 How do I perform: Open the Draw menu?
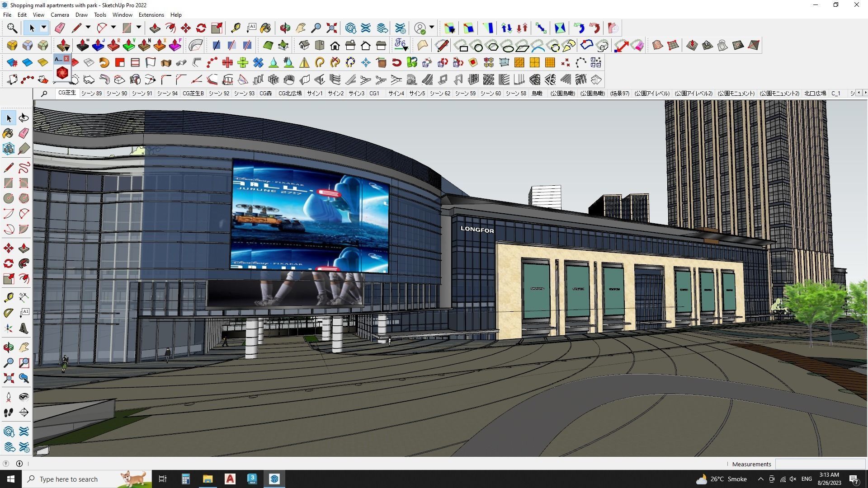pyautogui.click(x=81, y=15)
